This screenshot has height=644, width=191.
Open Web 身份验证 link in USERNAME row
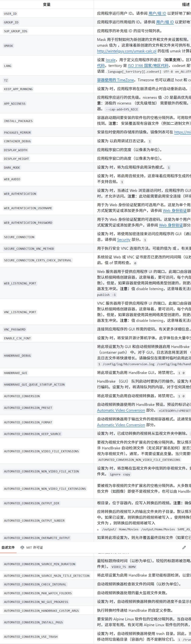[175, 211]
